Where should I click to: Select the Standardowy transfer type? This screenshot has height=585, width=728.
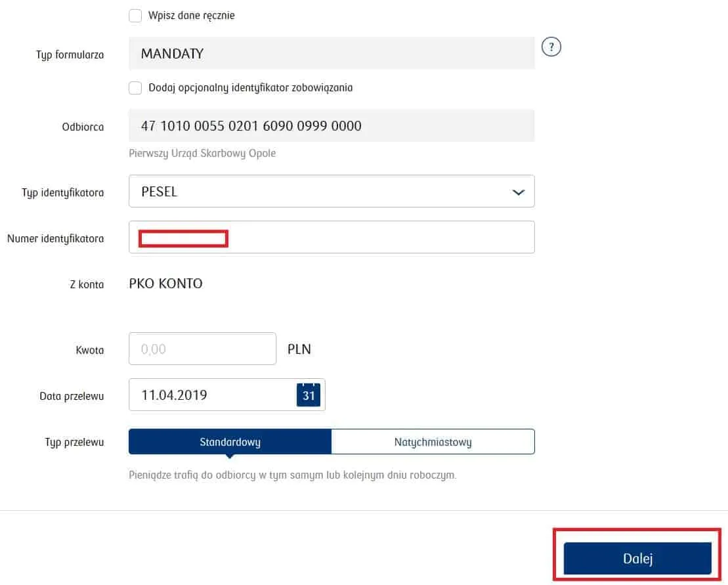(x=230, y=441)
